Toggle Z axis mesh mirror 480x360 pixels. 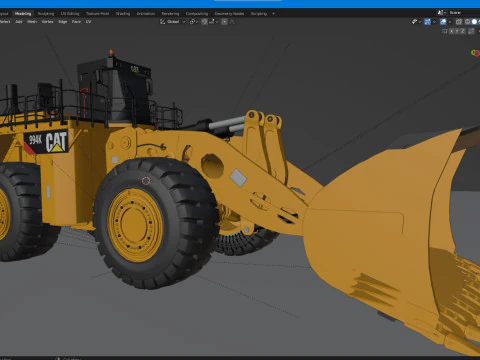click(463, 31)
